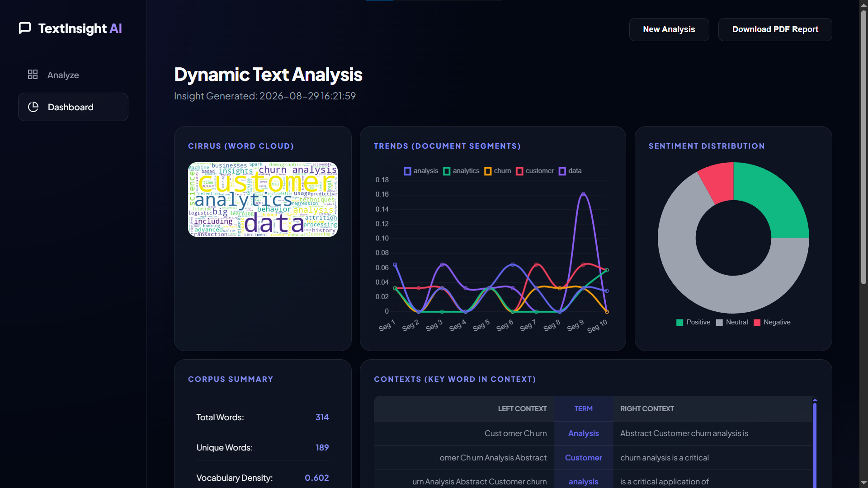Screen dimensions: 868x488
Task: Open the word cloud image
Action: coord(263,199)
